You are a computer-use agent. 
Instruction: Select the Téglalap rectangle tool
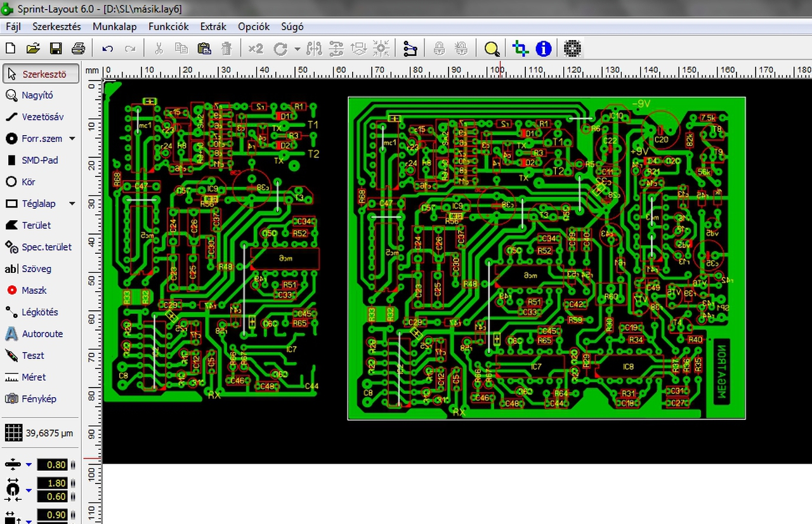pyautogui.click(x=34, y=204)
